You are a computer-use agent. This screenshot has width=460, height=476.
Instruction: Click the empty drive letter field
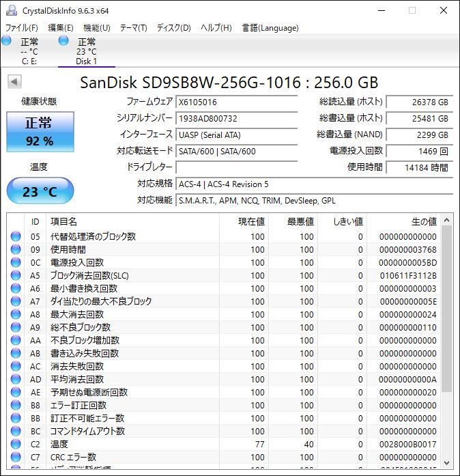click(x=237, y=167)
